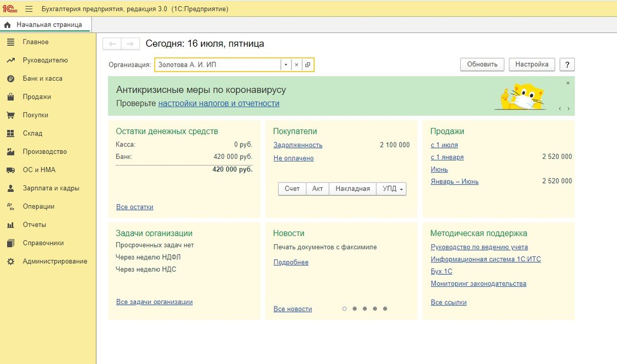
Task: Open the Не оплачено link
Action: click(x=294, y=158)
